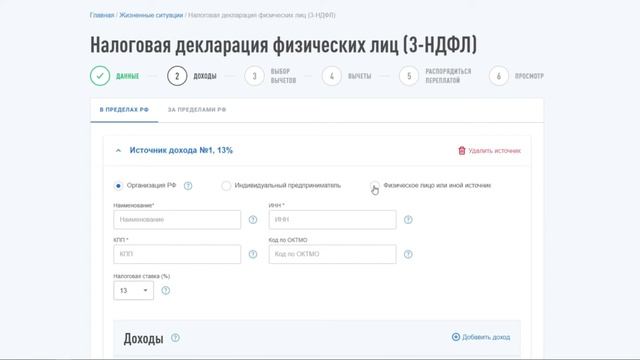Viewport: 640px width, 360px height.
Task: Go to step 5 Распорядиться переплатой
Action: click(409, 76)
